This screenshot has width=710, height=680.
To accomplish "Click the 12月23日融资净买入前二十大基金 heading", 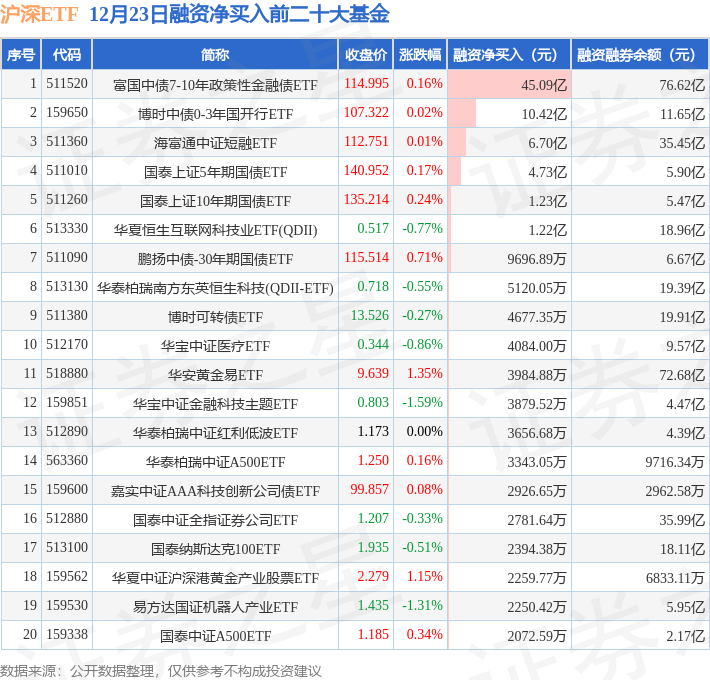I will pos(240,14).
